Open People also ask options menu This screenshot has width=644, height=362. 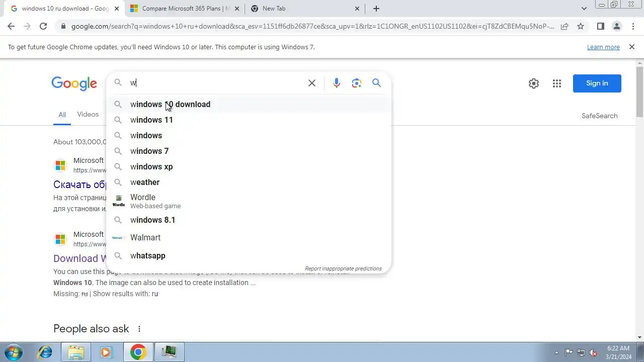pyautogui.click(x=139, y=329)
